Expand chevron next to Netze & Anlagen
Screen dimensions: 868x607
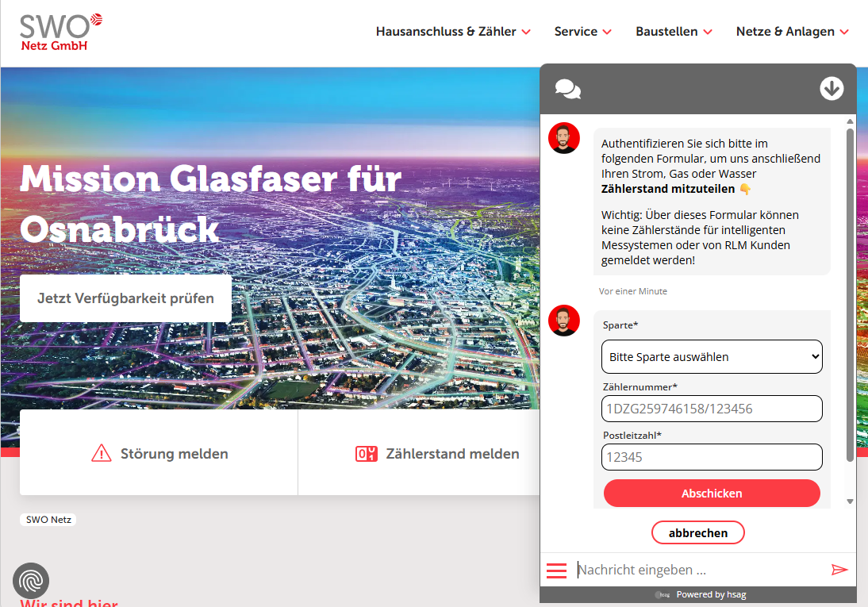pos(844,32)
